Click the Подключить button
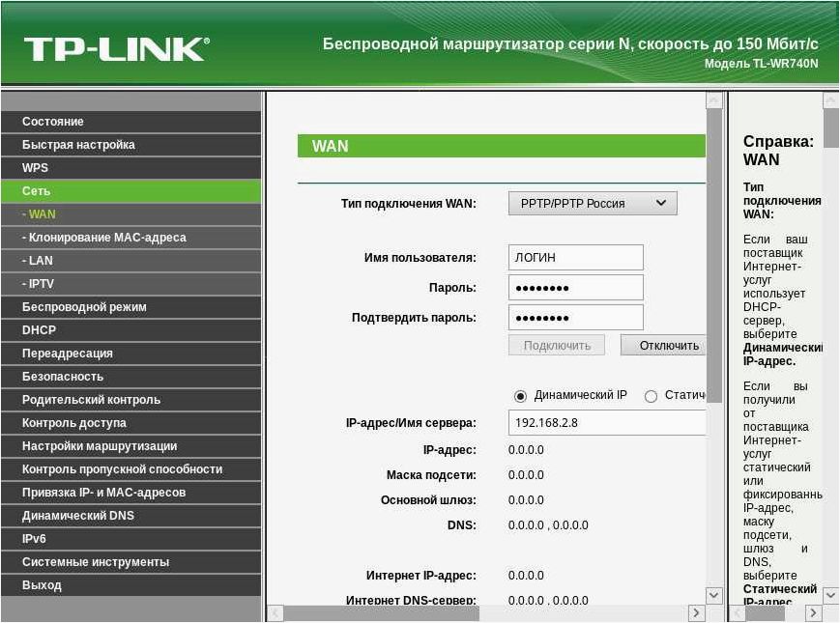The width and height of the screenshot is (840, 623). (557, 346)
